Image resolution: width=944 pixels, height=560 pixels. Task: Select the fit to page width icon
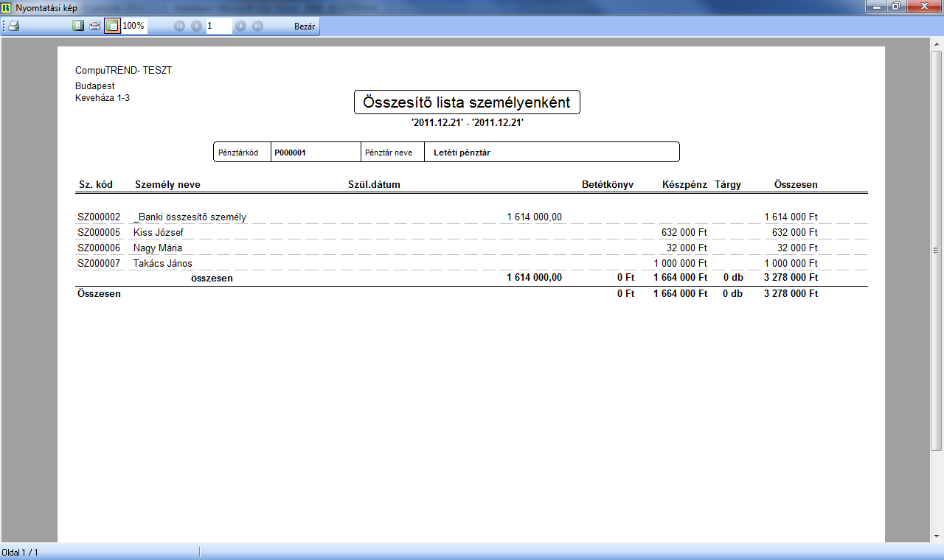(94, 26)
